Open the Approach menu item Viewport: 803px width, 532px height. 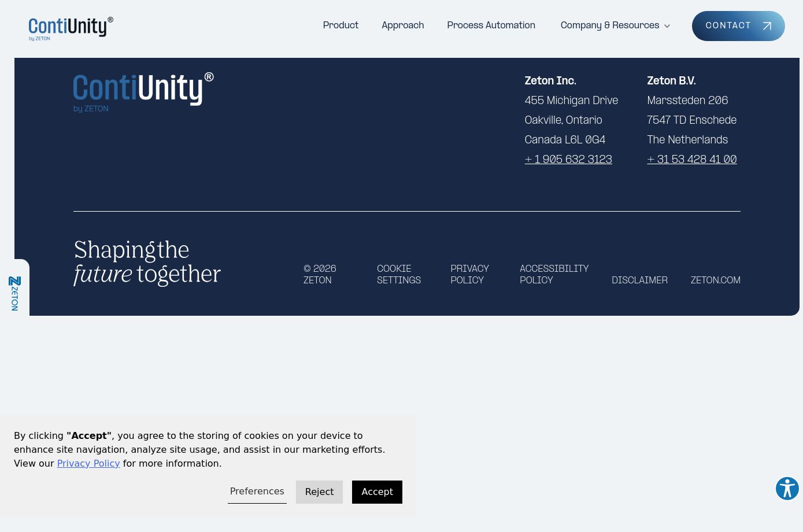tap(402, 25)
